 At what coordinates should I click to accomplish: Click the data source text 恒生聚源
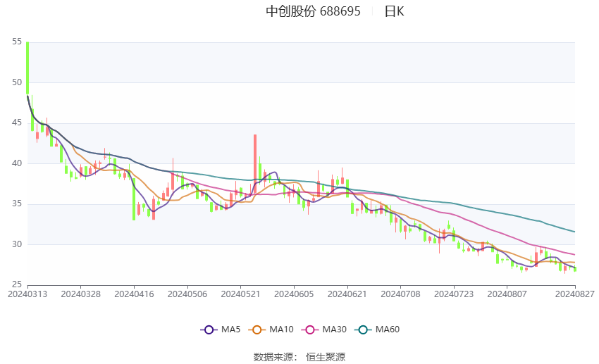pos(326,357)
